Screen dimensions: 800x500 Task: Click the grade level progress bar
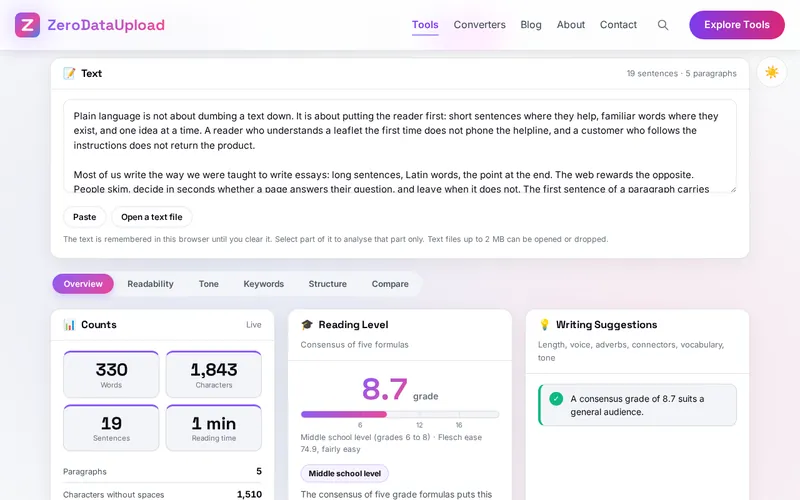point(399,414)
